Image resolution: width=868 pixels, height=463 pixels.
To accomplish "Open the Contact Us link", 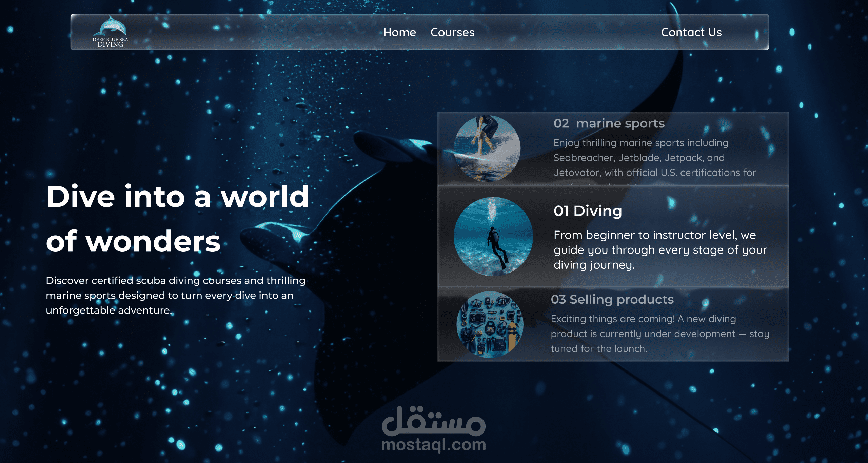I will [691, 32].
